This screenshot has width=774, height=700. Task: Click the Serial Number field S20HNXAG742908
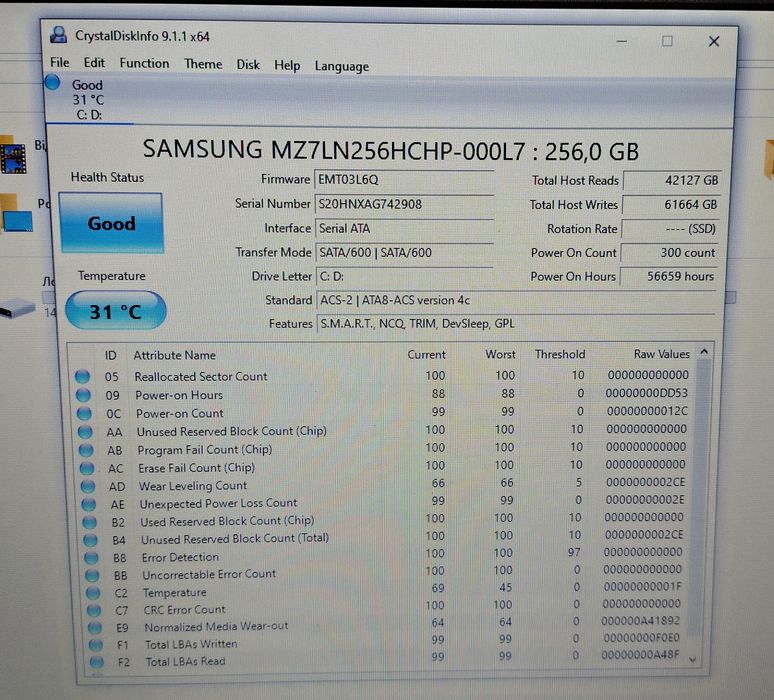[404, 204]
